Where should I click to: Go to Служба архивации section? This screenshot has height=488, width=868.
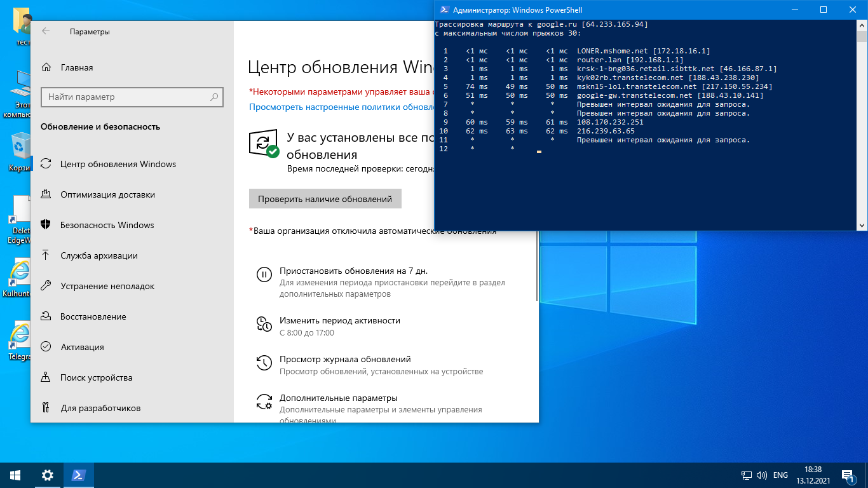point(98,255)
